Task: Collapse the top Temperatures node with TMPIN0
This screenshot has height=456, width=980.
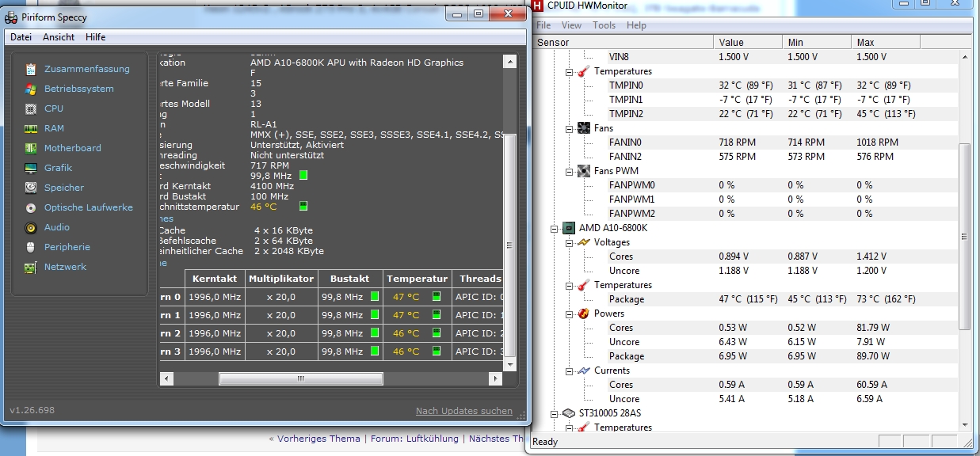Action: [x=570, y=71]
